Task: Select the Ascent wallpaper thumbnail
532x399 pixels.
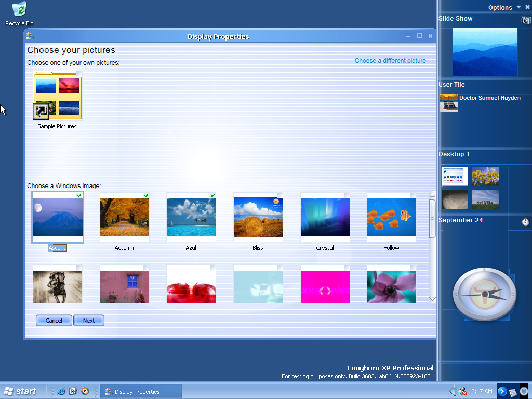Action: tap(58, 217)
